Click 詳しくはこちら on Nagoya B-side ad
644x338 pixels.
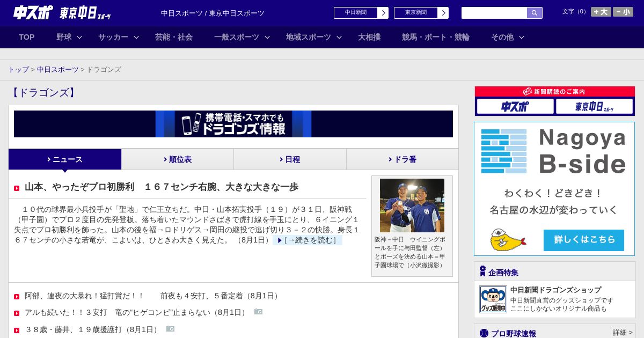click(x=584, y=240)
